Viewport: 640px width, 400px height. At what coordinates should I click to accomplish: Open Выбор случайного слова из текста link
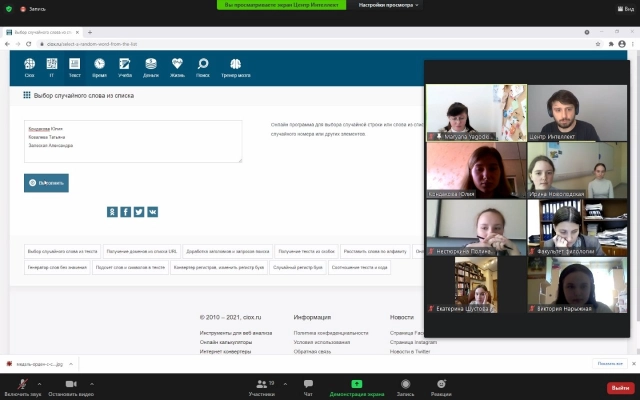tap(62, 251)
